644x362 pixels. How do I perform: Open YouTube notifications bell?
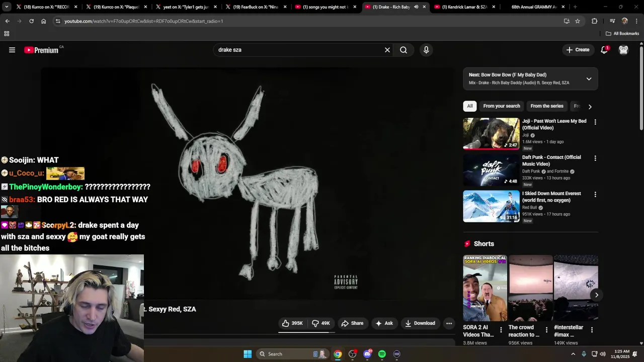pos(604,50)
